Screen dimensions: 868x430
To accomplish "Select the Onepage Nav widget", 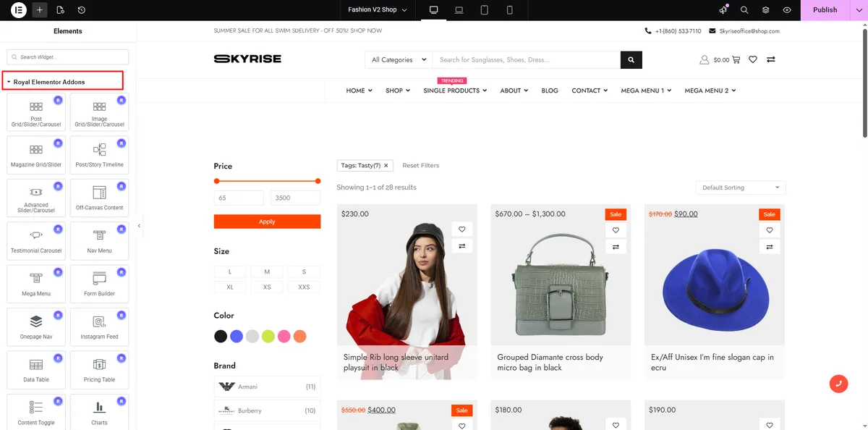I will click(36, 327).
